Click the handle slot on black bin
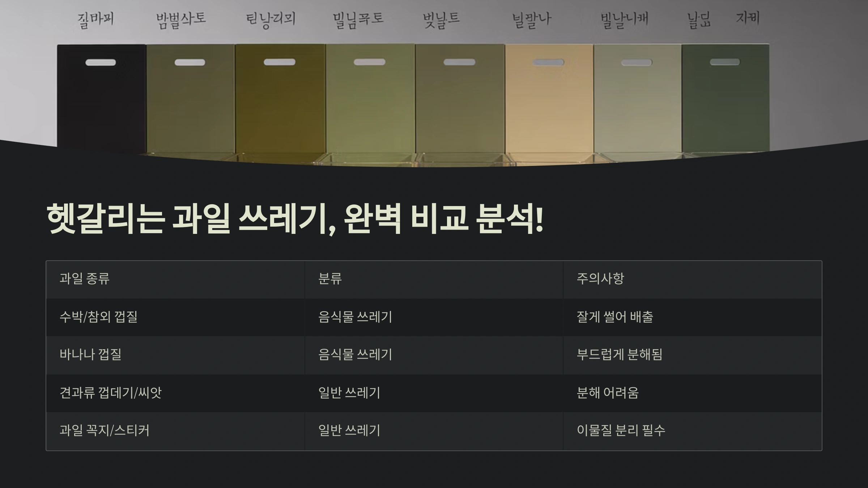The height and width of the screenshot is (488, 868). [101, 63]
